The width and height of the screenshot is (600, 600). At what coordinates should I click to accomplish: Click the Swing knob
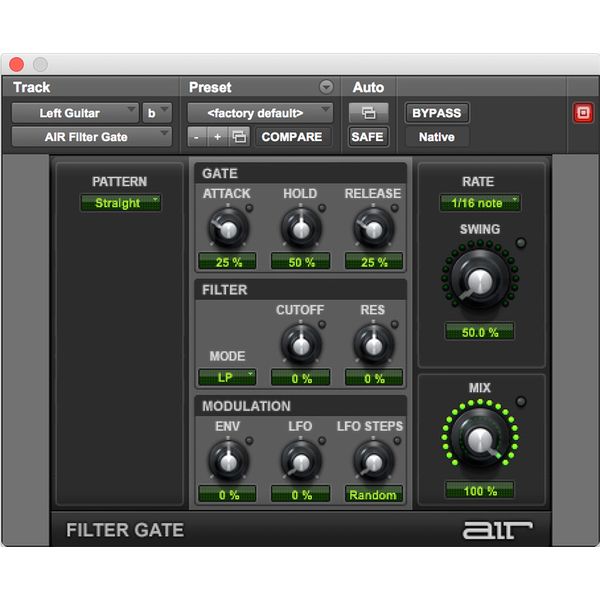(x=479, y=279)
